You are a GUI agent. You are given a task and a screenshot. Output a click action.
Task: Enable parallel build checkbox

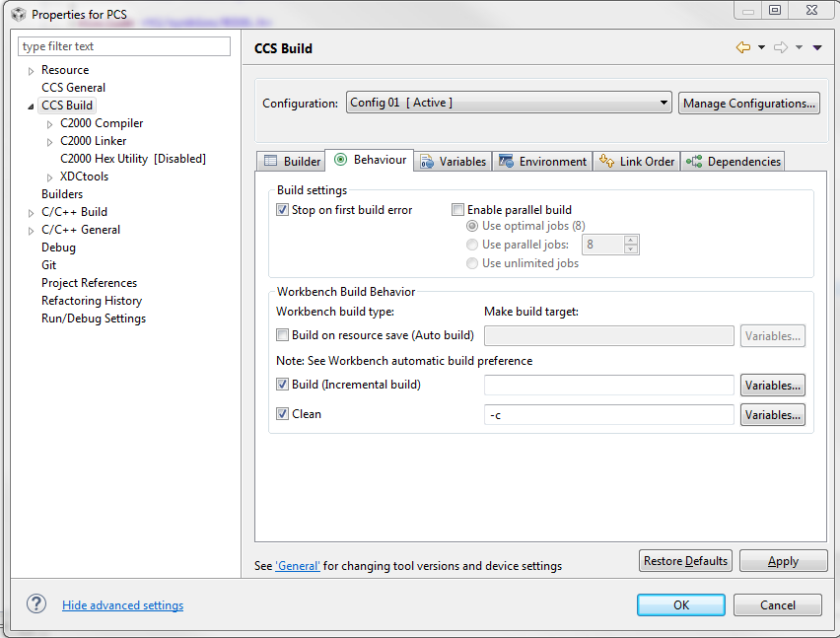pos(457,210)
